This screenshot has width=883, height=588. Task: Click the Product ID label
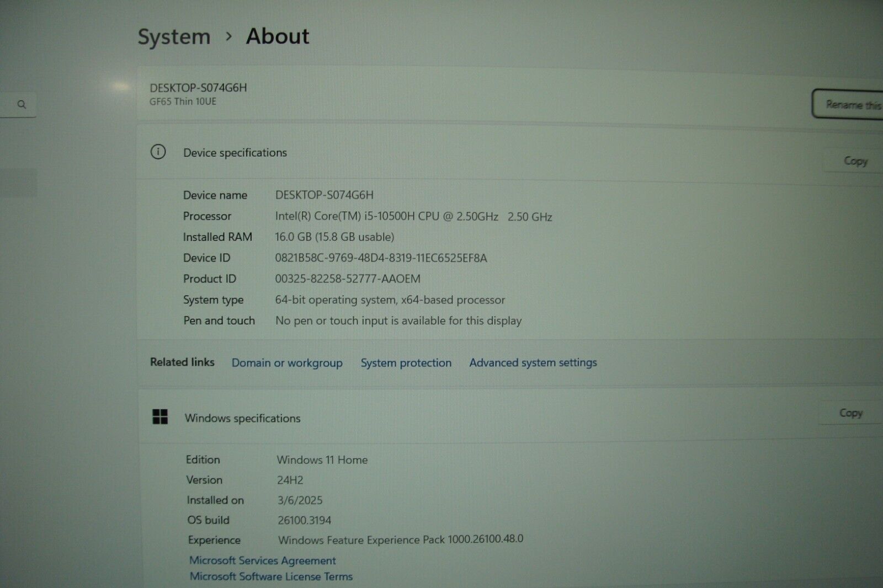click(x=209, y=279)
